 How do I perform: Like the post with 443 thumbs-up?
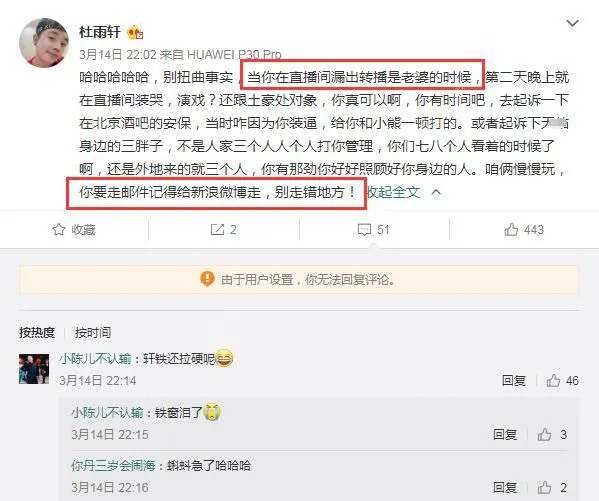click(511, 229)
